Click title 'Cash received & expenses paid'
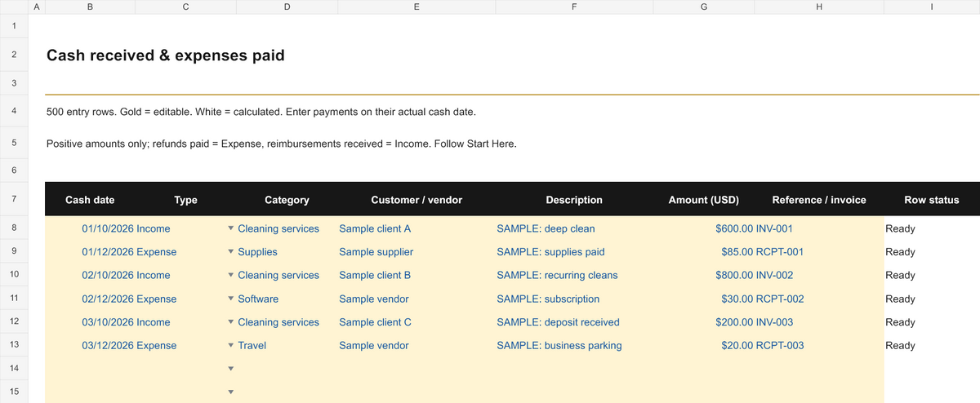Viewport: 980px width, 403px height. tap(166, 55)
